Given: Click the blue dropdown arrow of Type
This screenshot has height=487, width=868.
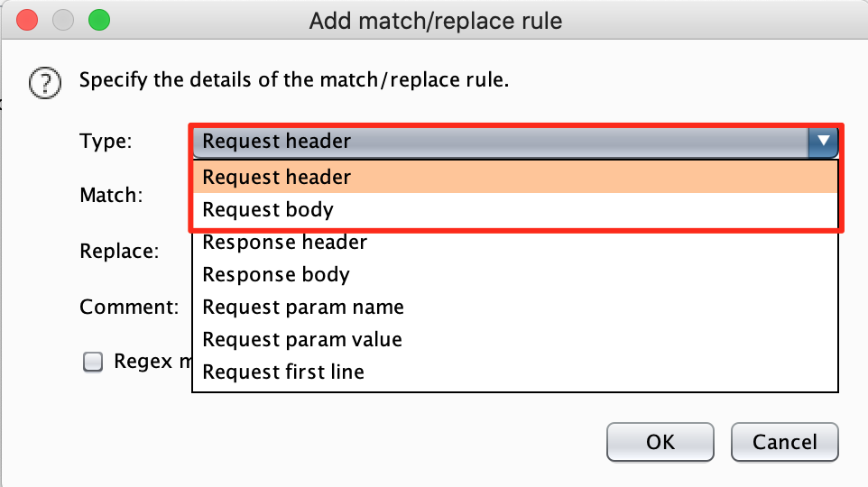Looking at the screenshot, I should [823, 141].
